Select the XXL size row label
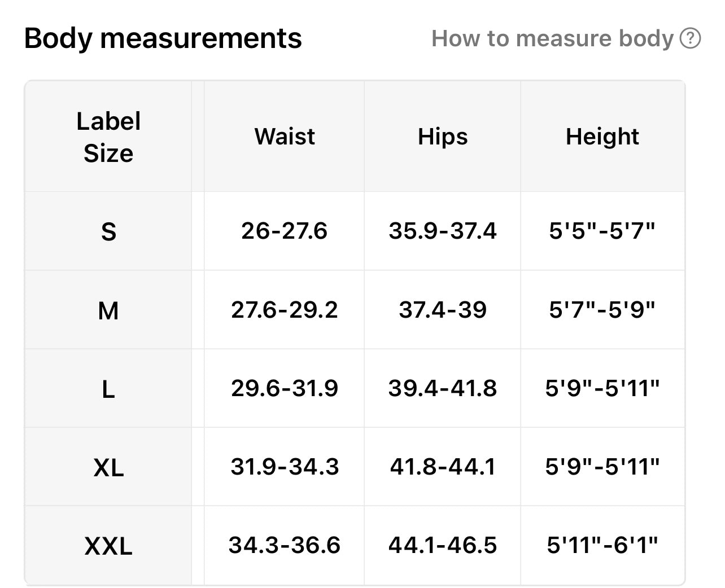Image resolution: width=725 pixels, height=588 pixels. [108, 546]
